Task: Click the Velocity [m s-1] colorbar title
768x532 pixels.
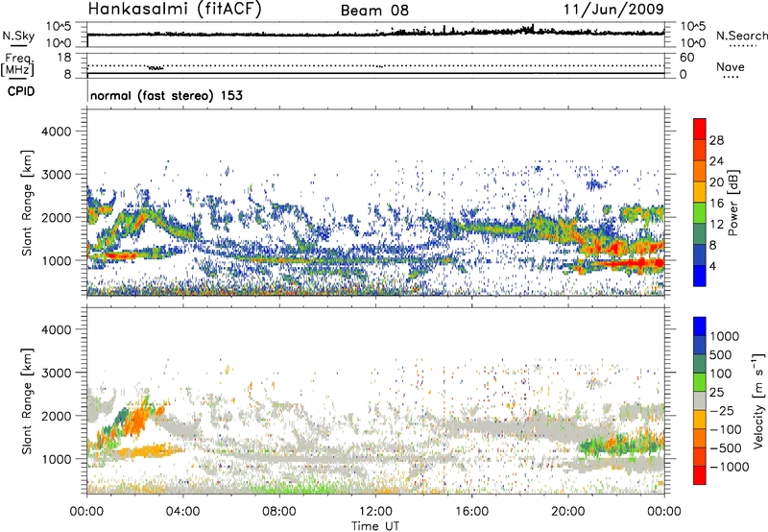Action: [x=758, y=400]
